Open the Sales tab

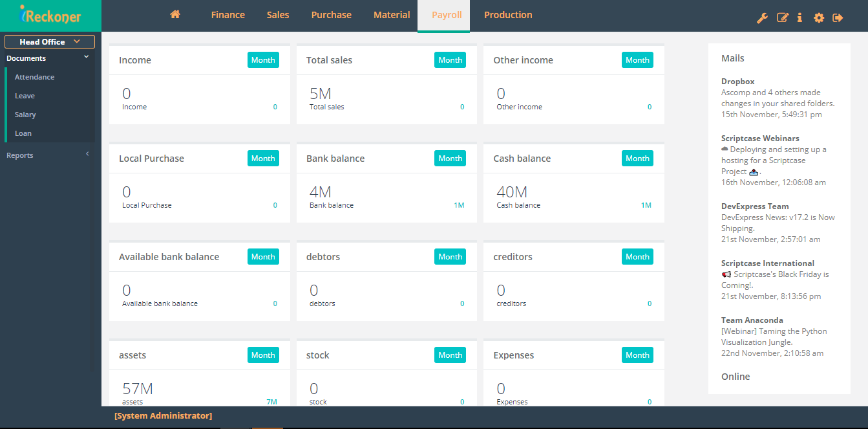(x=278, y=14)
